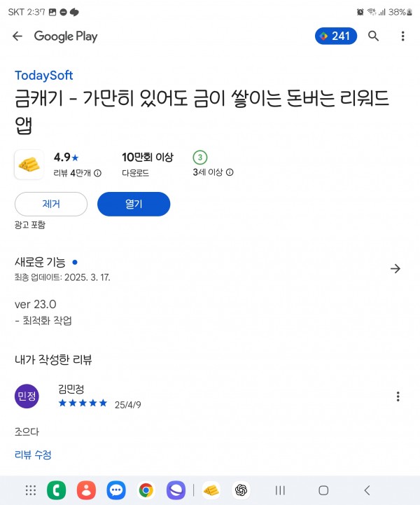Tap the gold bars app icon
This screenshot has height=505, width=420.
[x=29, y=165]
